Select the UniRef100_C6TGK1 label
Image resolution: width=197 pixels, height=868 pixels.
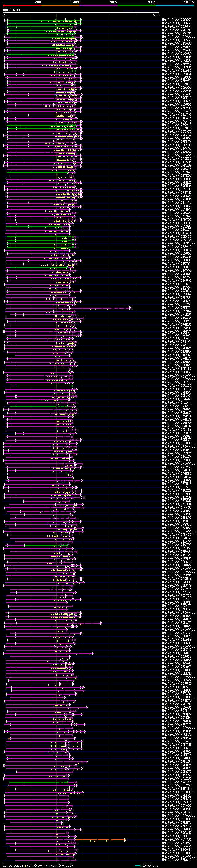click(x=177, y=284)
